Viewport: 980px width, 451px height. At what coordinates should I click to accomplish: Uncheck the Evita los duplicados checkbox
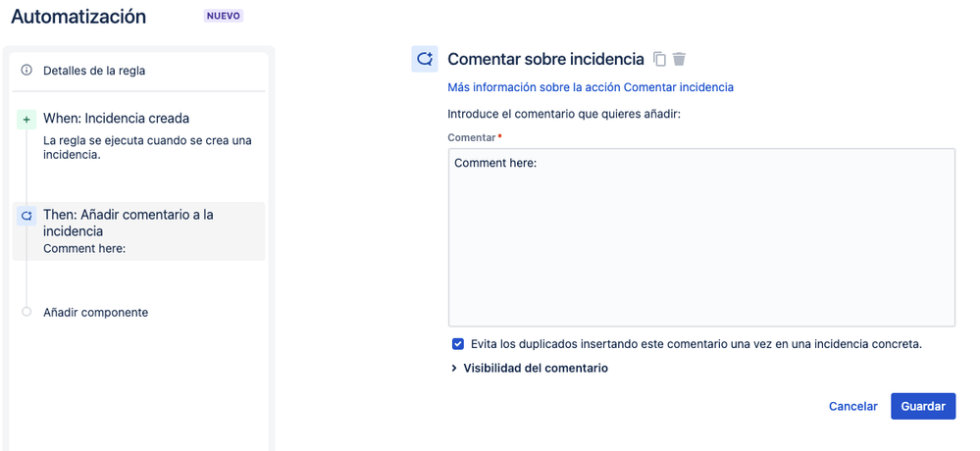458,344
